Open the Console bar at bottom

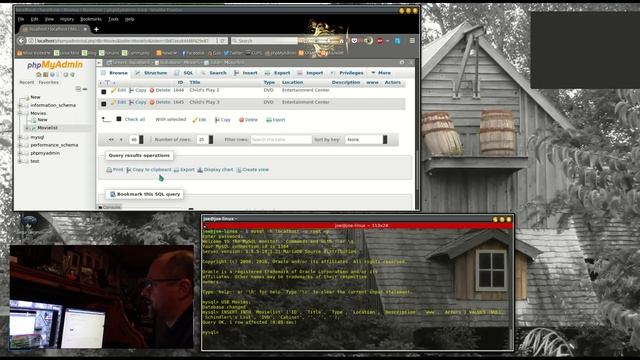(x=109, y=207)
